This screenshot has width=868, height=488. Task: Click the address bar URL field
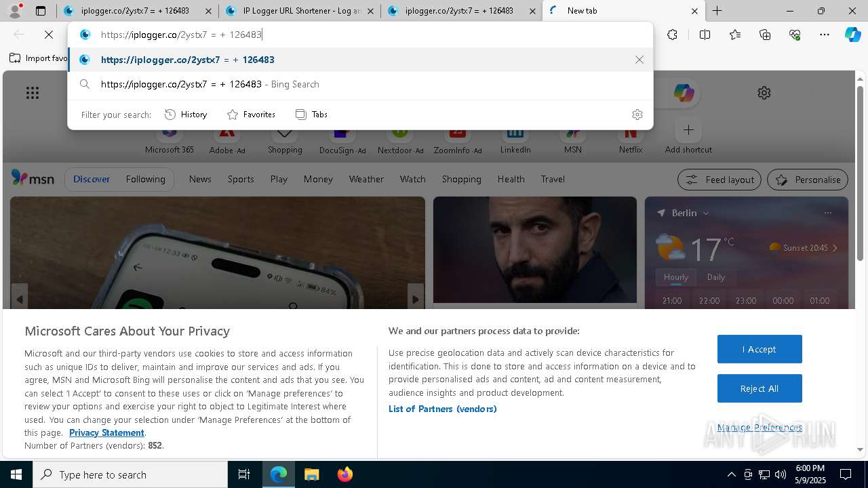(359, 35)
